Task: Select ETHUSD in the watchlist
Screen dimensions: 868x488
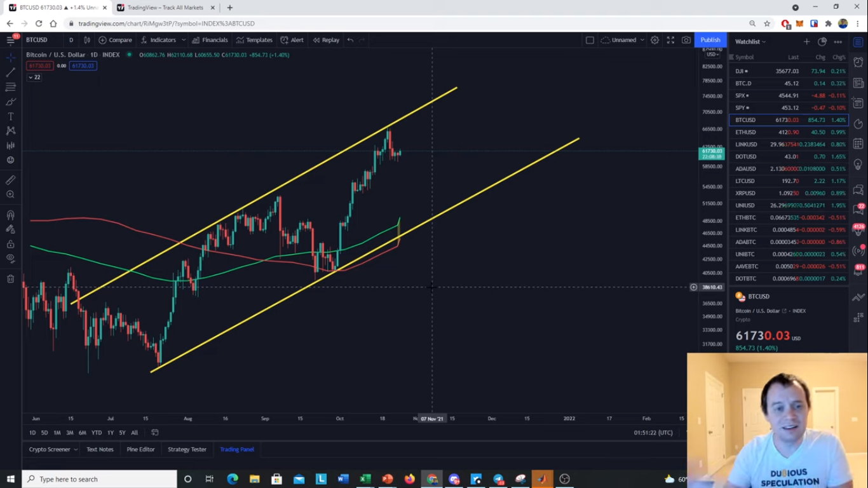Action: tap(789, 132)
